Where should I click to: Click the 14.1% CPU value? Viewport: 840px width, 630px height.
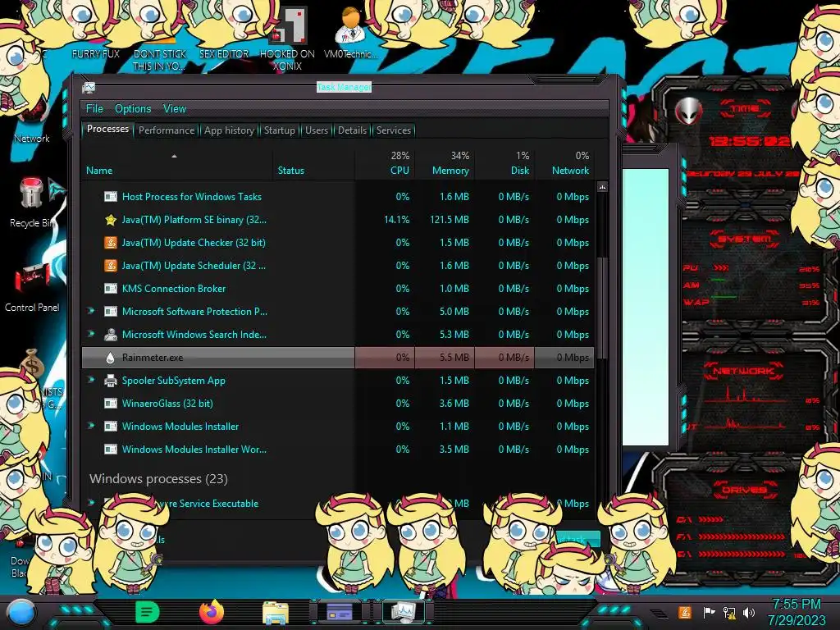[396, 220]
